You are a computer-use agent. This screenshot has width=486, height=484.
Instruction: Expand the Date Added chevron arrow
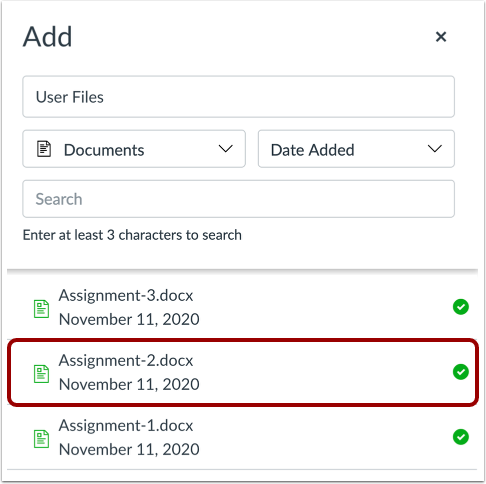(435, 149)
